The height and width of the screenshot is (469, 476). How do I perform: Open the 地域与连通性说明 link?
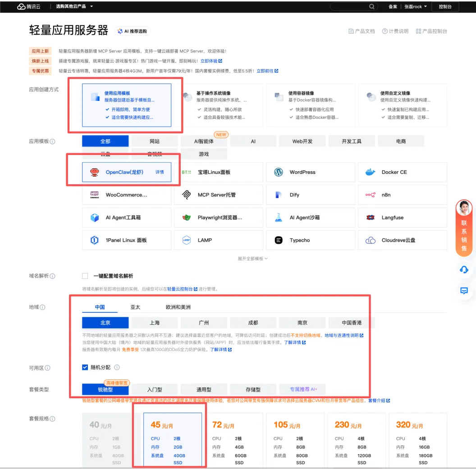pyautogui.click(x=344, y=335)
